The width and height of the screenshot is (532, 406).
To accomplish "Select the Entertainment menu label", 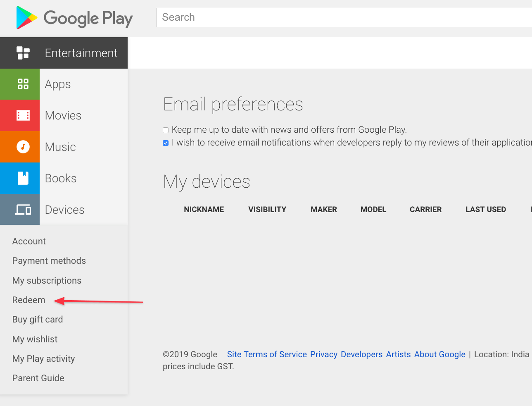I will pos(81,53).
